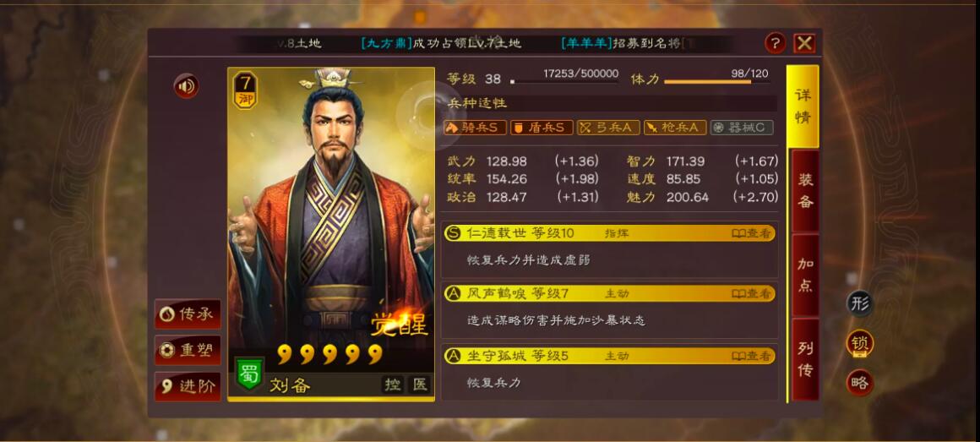
Task: Click the 体力 stamina bar
Action: click(717, 81)
